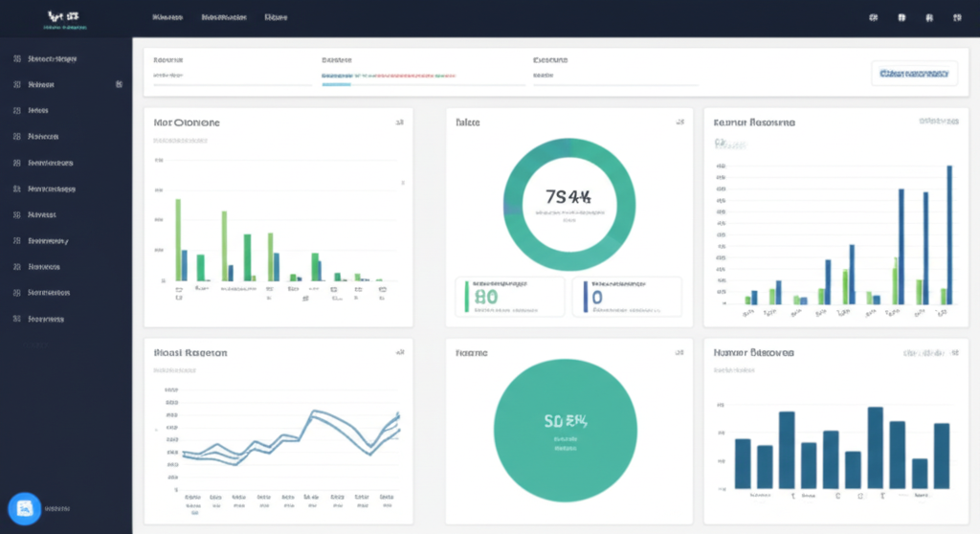
Task: Expand the filter dropdown on the top-right bar chart card
Action: (938, 122)
